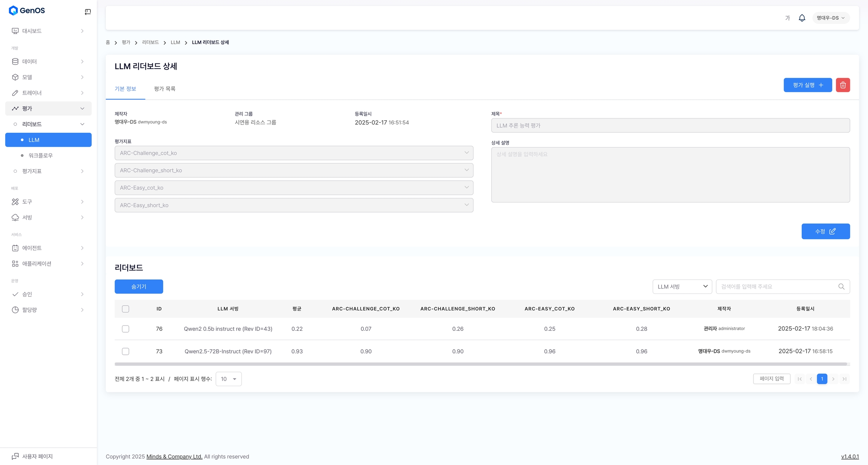Viewport: 868px width, 465px height.
Task: Open the LLM 서빙 filter dropdown
Action: (x=682, y=287)
